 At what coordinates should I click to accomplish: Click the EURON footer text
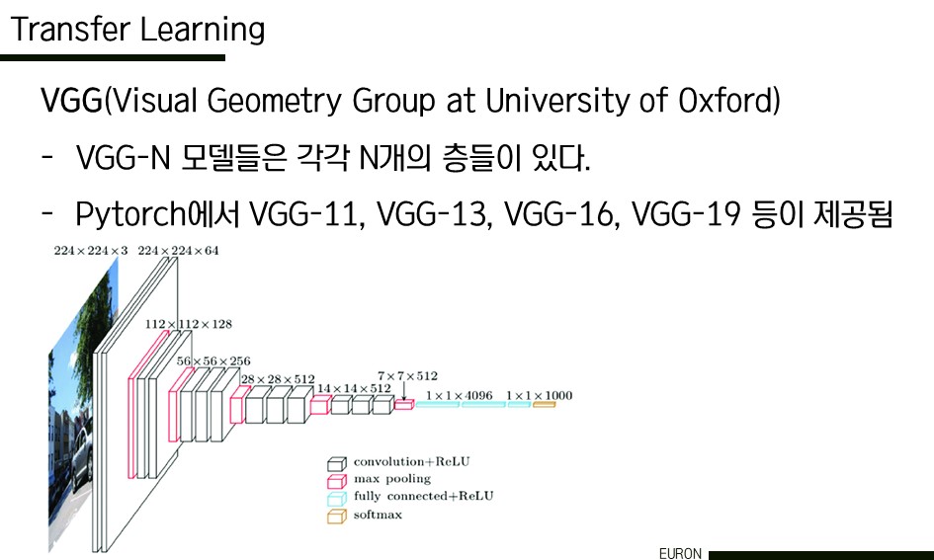(x=680, y=553)
